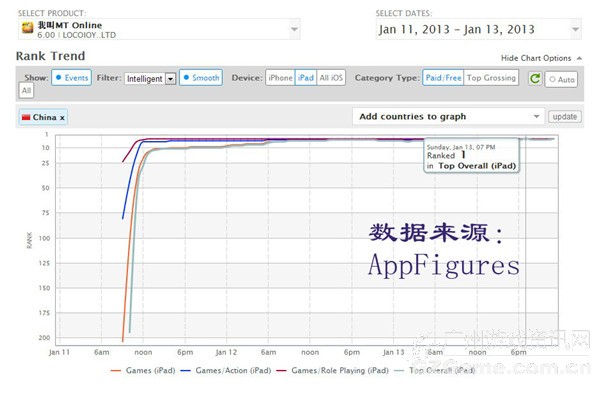Toggle the Events show option
The width and height of the screenshot is (600, 394).
coord(72,78)
